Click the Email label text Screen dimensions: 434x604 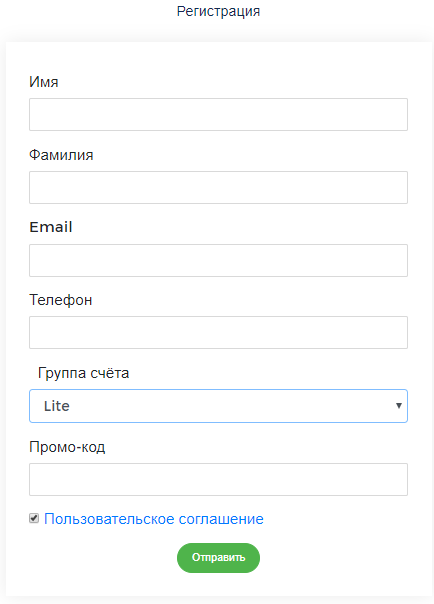(x=51, y=227)
